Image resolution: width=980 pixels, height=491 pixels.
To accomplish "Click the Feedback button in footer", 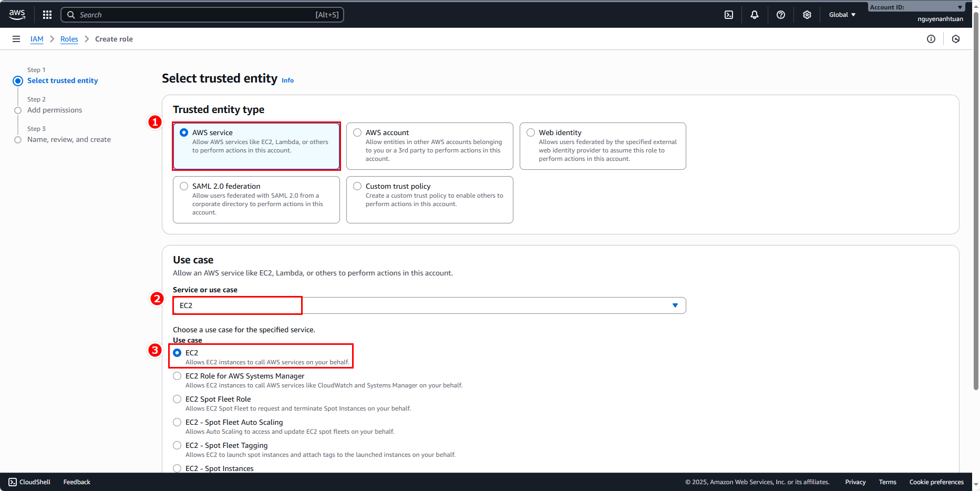I will 77,482.
